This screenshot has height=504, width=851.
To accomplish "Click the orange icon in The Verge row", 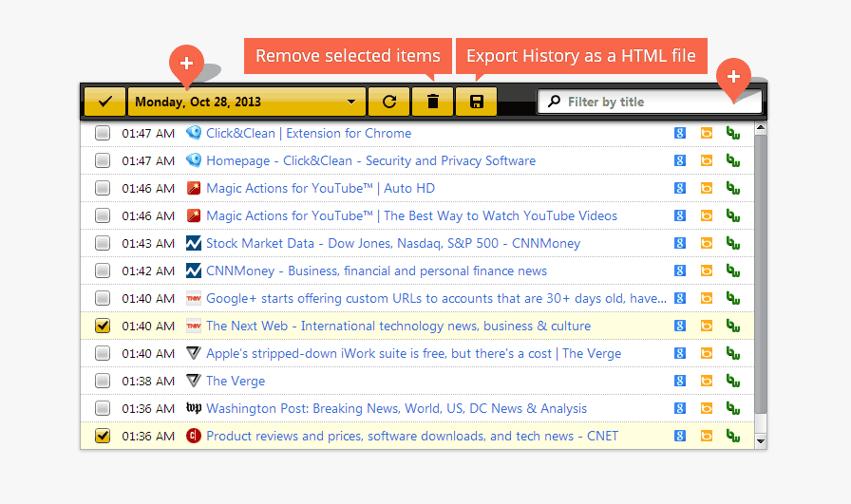I will coord(706,382).
